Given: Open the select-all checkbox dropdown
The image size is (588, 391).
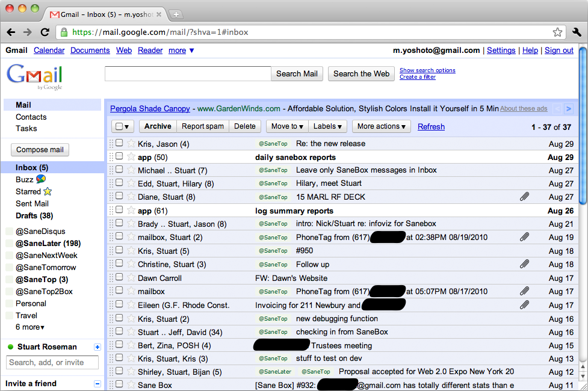Looking at the screenshot, I should (x=123, y=126).
